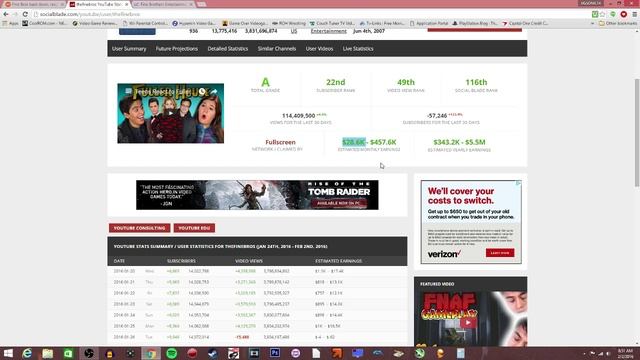Click the 2016-01-20 date row

[x=257, y=271]
